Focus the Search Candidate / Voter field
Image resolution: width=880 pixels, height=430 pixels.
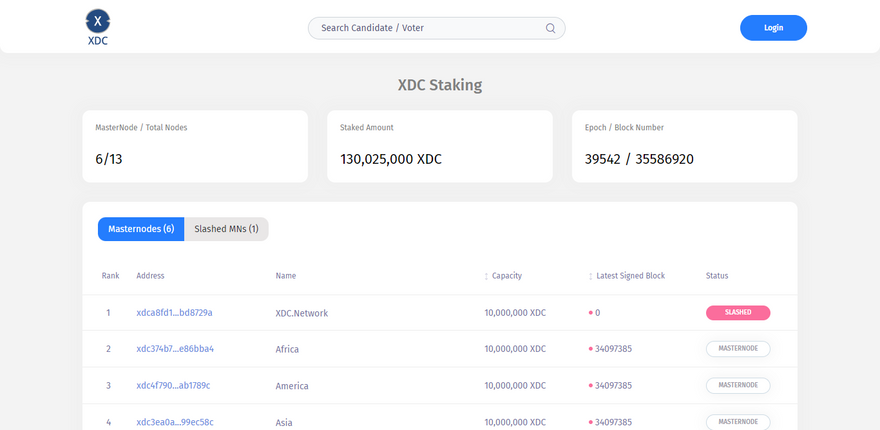click(x=430, y=28)
